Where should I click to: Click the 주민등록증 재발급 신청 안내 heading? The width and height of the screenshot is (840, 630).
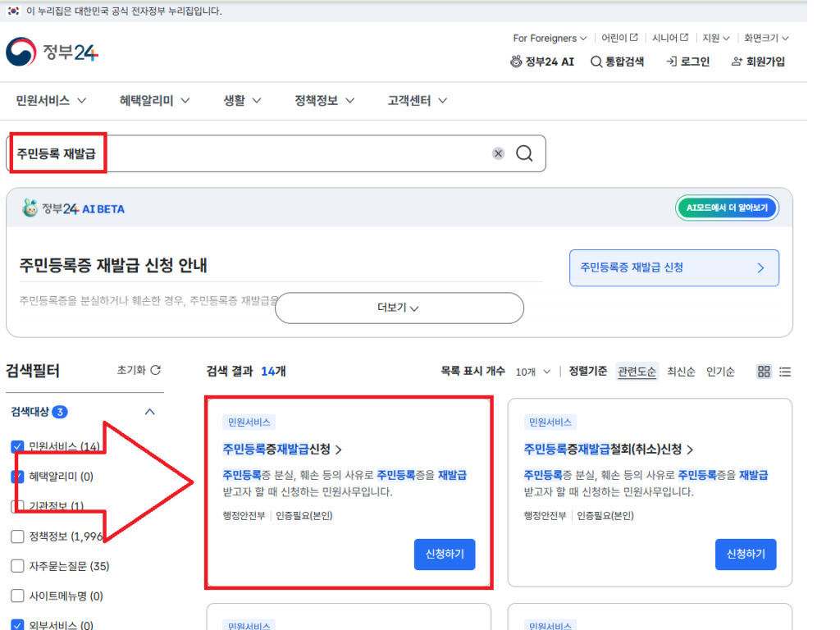pyautogui.click(x=113, y=265)
